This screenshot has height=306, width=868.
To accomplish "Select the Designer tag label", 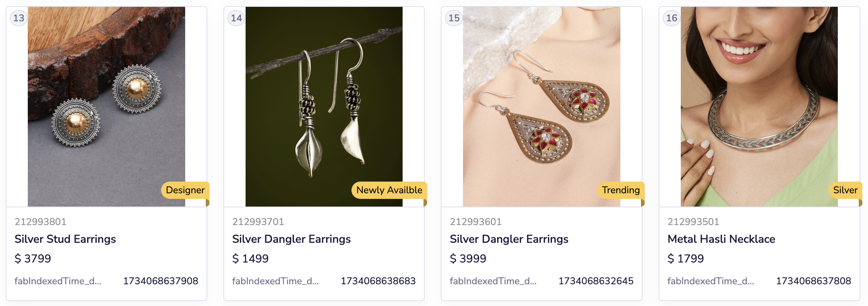I will click(x=185, y=190).
